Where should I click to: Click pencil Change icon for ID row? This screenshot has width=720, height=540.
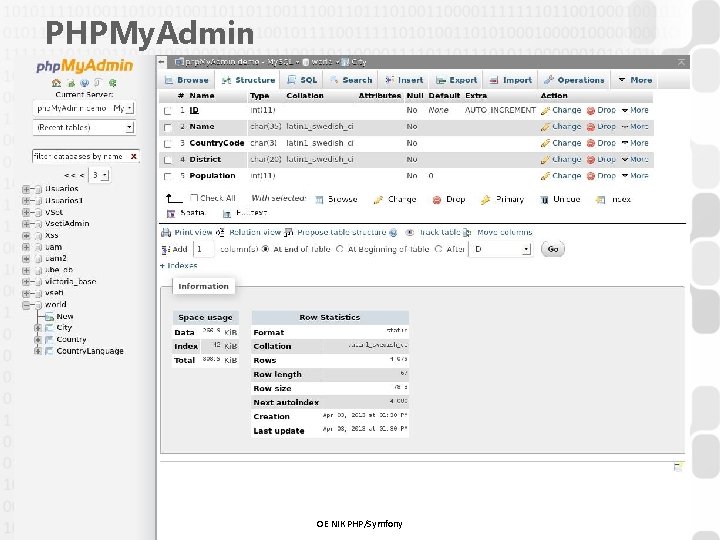click(x=545, y=111)
